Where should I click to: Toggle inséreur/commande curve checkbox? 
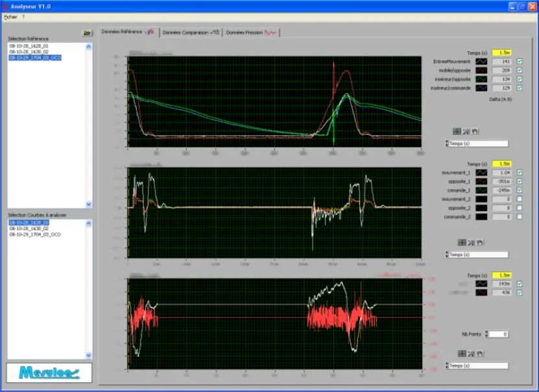[520, 88]
